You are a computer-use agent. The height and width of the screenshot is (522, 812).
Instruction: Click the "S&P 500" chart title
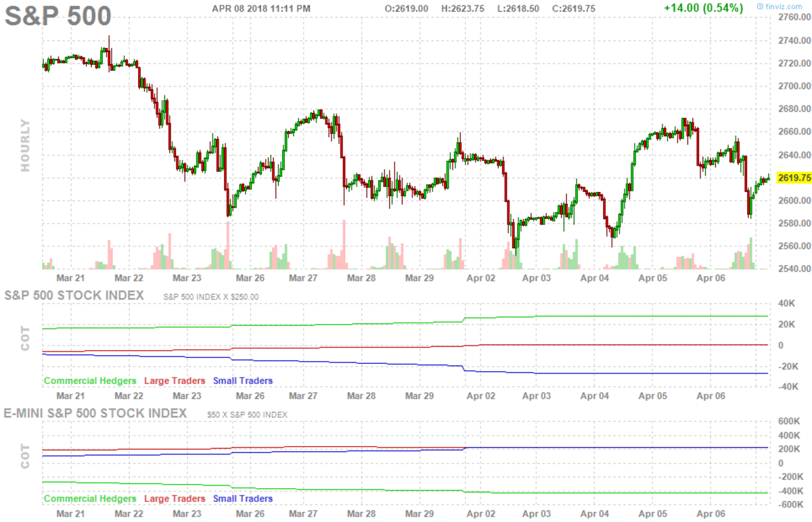[x=58, y=15]
